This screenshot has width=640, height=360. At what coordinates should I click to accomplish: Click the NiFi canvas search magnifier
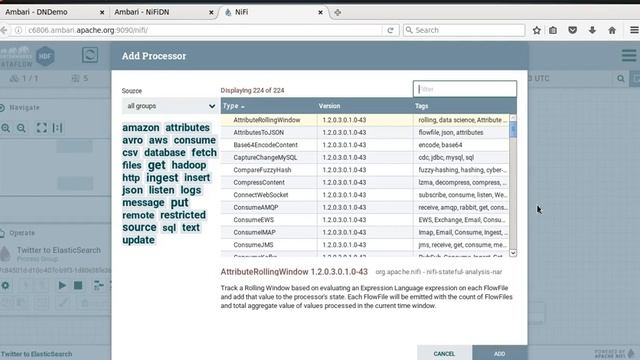click(621, 78)
